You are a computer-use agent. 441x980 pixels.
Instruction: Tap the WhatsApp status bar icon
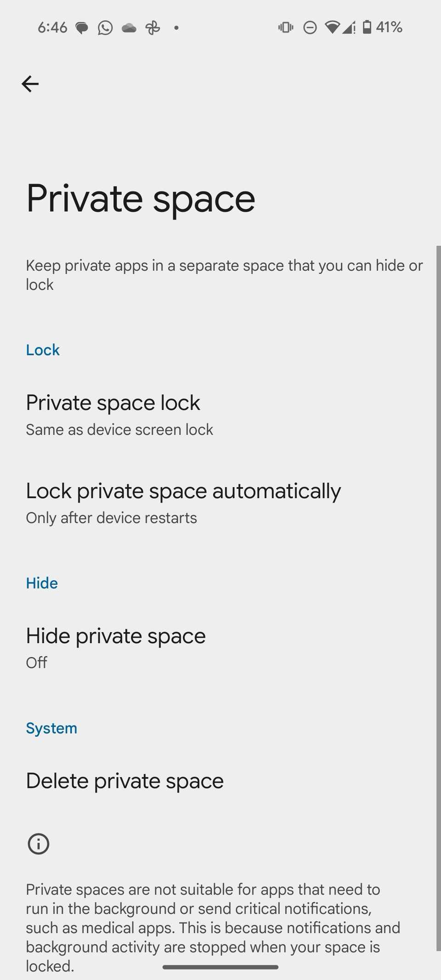(x=105, y=28)
